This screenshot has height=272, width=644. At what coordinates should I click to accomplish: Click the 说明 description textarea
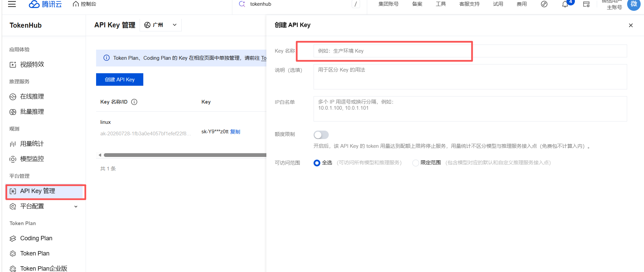tap(470, 77)
